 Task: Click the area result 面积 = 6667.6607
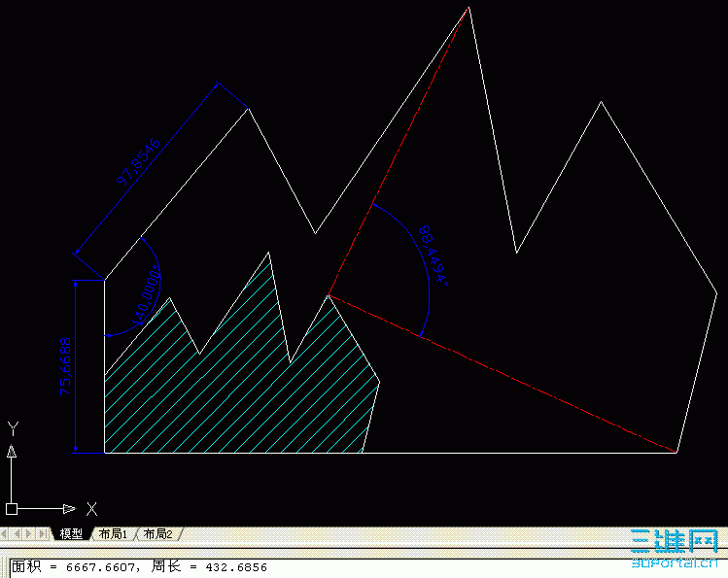point(73,567)
